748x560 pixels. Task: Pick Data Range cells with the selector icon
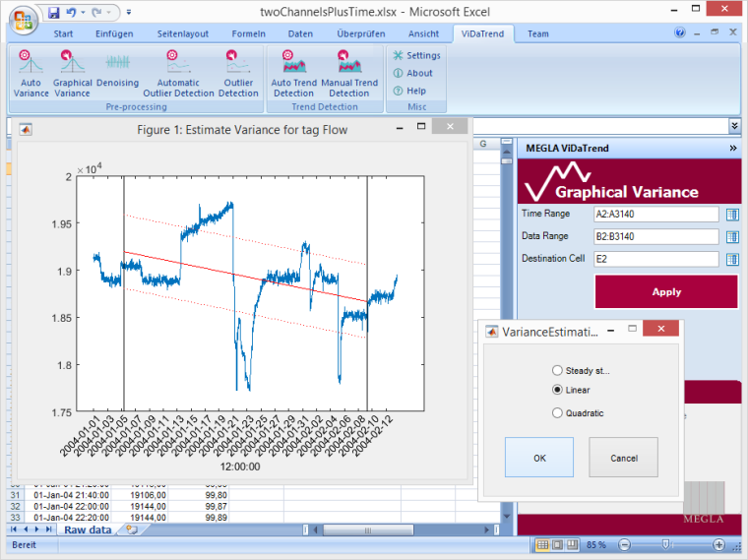tap(732, 236)
